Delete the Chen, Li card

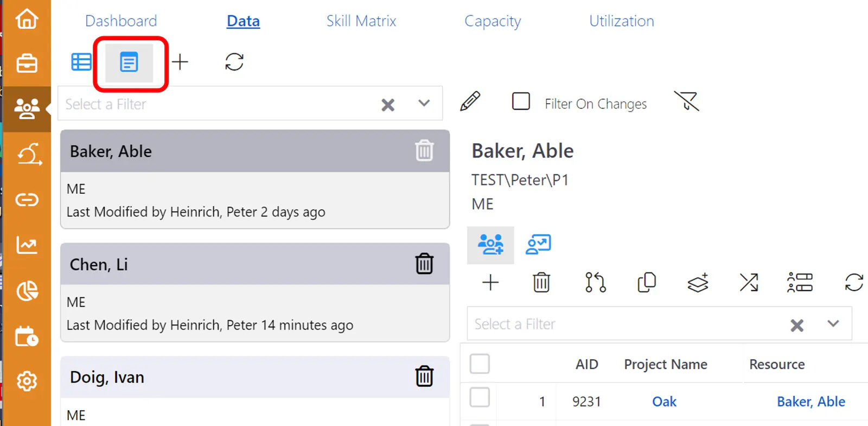coord(424,264)
